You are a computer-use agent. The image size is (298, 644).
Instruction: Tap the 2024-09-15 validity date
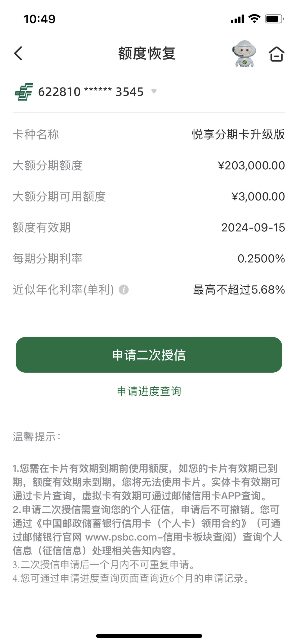[253, 227]
